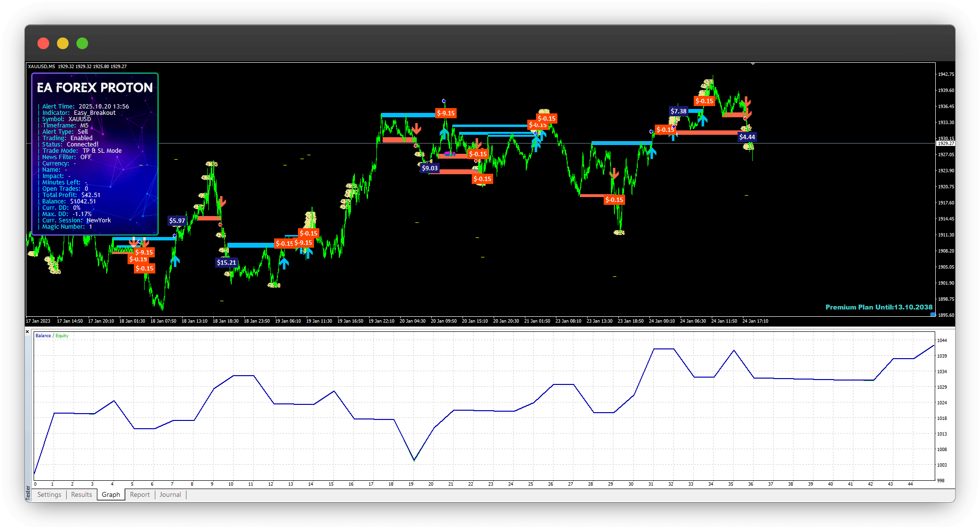Close the Tester panel with the X
Image resolution: width=980 pixels, height=527 pixels.
(x=27, y=332)
